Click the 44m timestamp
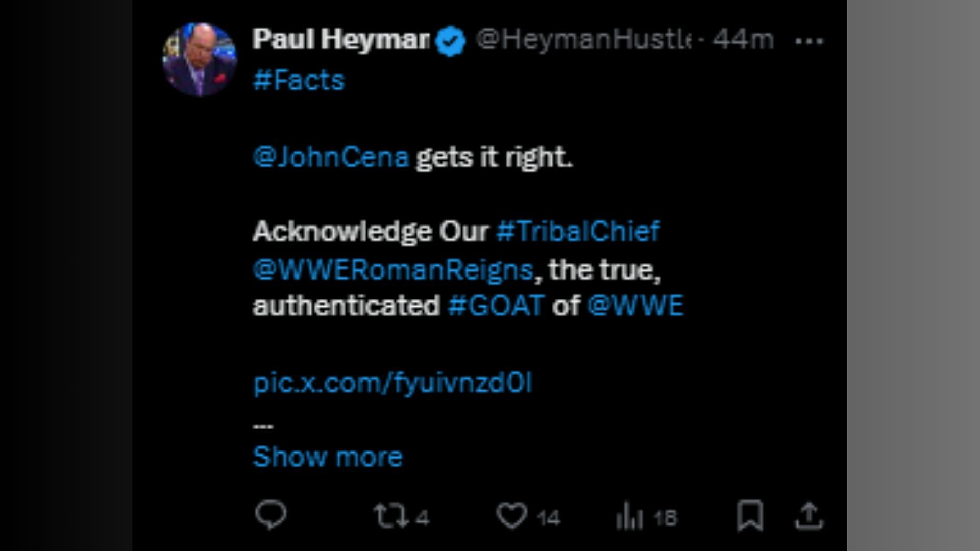 (x=743, y=40)
